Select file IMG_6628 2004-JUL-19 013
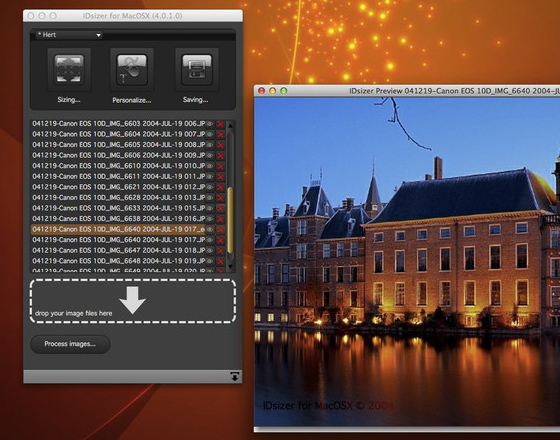Viewport: 560px width, 440px height. (119, 198)
